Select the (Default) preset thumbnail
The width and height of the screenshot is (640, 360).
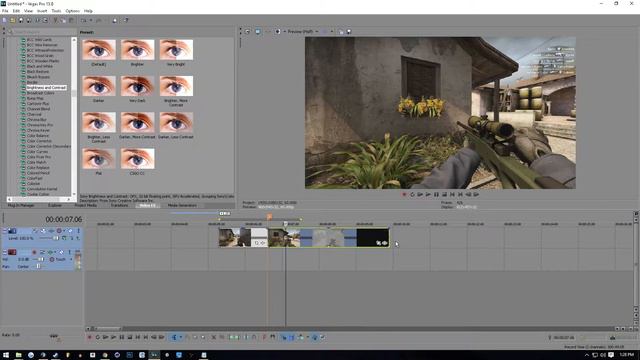coord(99,50)
